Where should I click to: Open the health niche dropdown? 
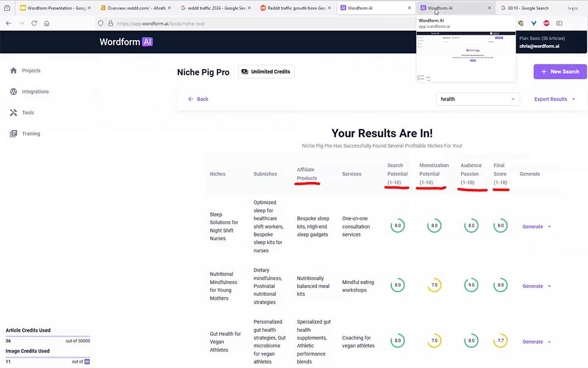tap(478, 99)
